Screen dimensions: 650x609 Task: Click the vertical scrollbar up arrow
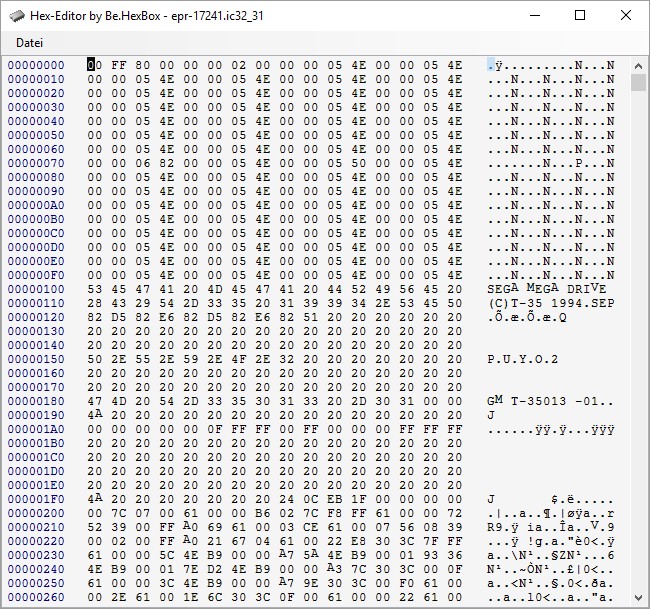coord(639,64)
